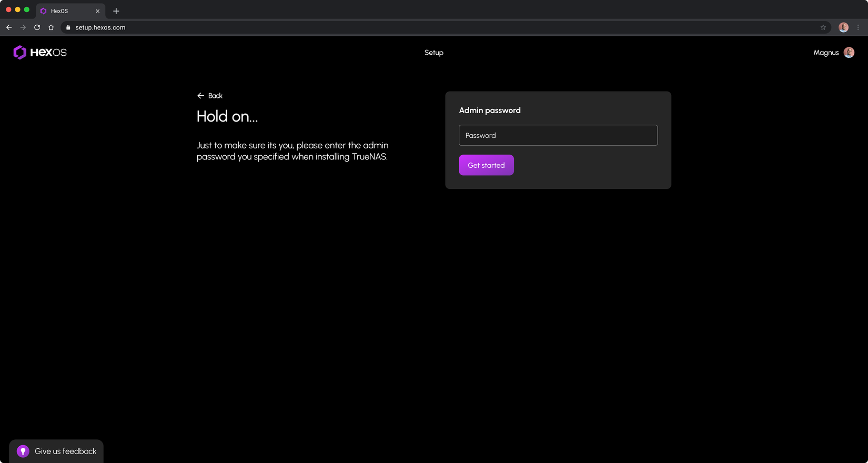The width and height of the screenshot is (868, 463).
Task: Open a new browser tab
Action: (x=116, y=11)
